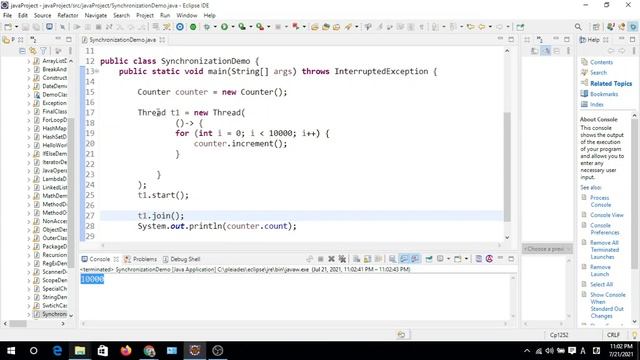This screenshot has width=640, height=360.
Task: Click the Open Type toolbar icon
Action: coord(315,27)
